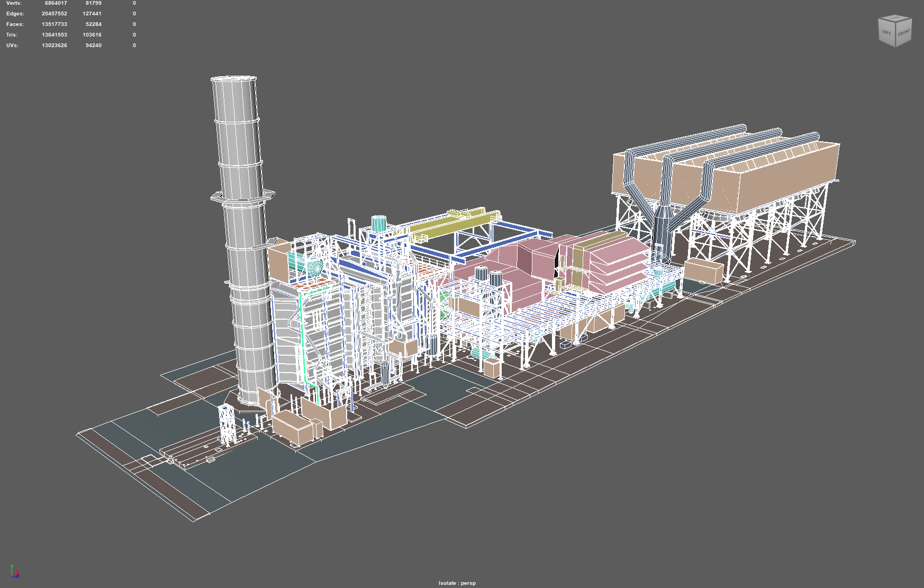Screen dimensions: 924x588
Task: Click the LEFT face of the ViewCube
Action: pyautogui.click(x=886, y=33)
